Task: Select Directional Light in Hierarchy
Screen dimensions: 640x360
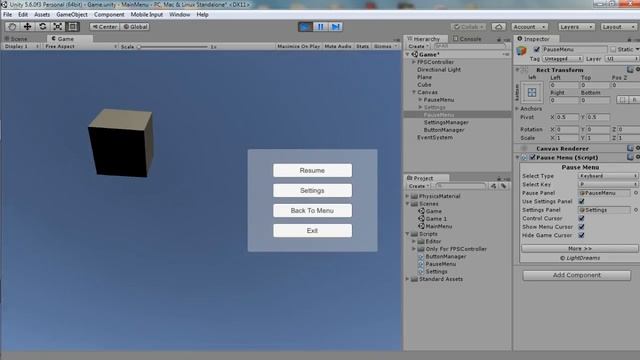Action: click(439, 70)
